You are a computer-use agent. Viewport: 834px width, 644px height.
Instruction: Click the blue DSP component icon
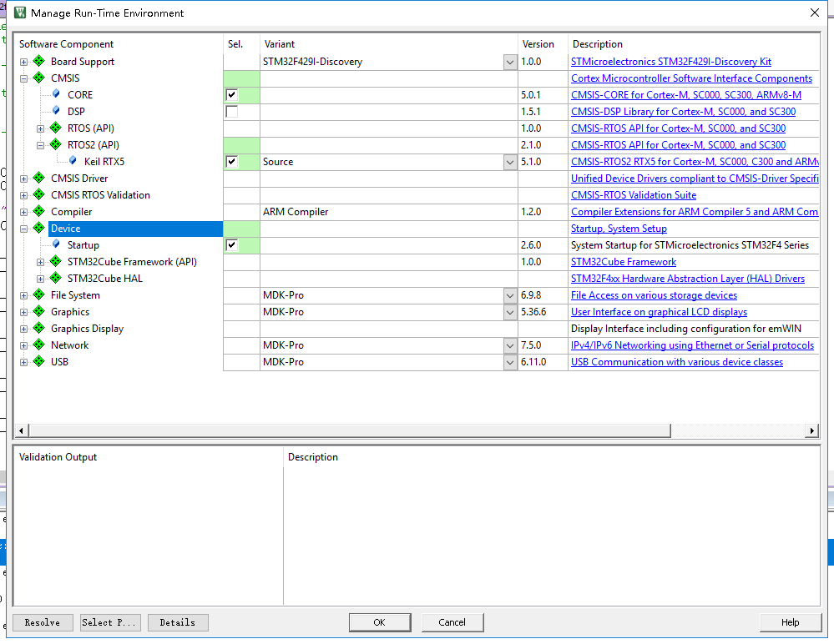pyautogui.click(x=56, y=110)
